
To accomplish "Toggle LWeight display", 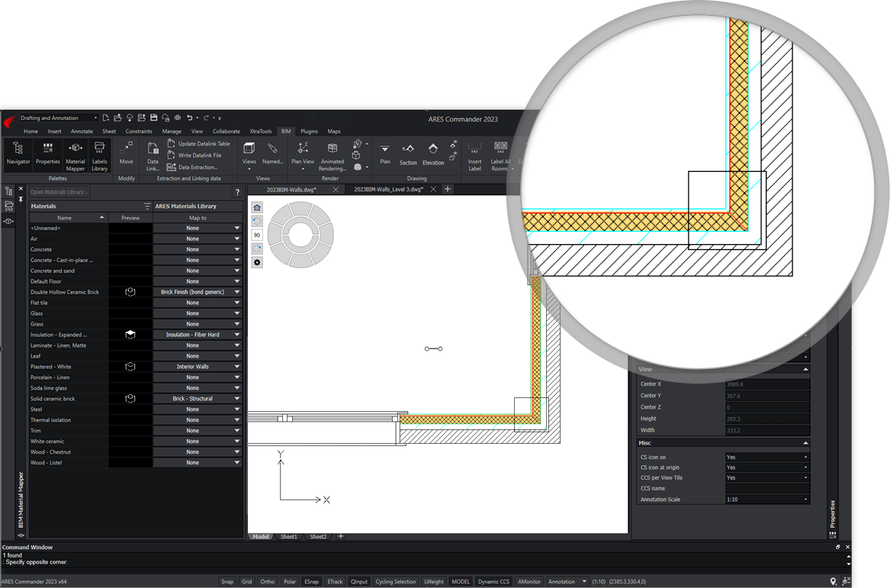I will coord(434,581).
